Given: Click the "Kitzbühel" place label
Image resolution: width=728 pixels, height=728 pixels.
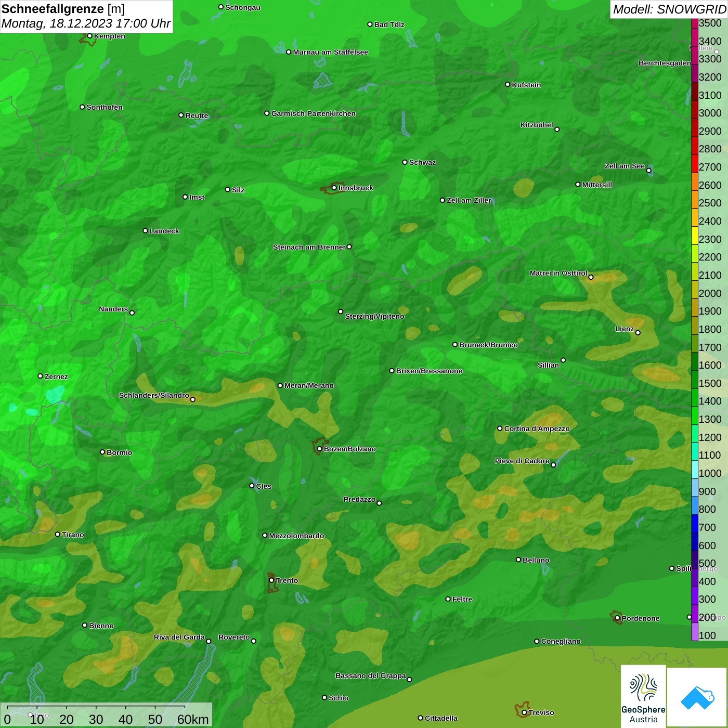Looking at the screenshot, I should (537, 125).
